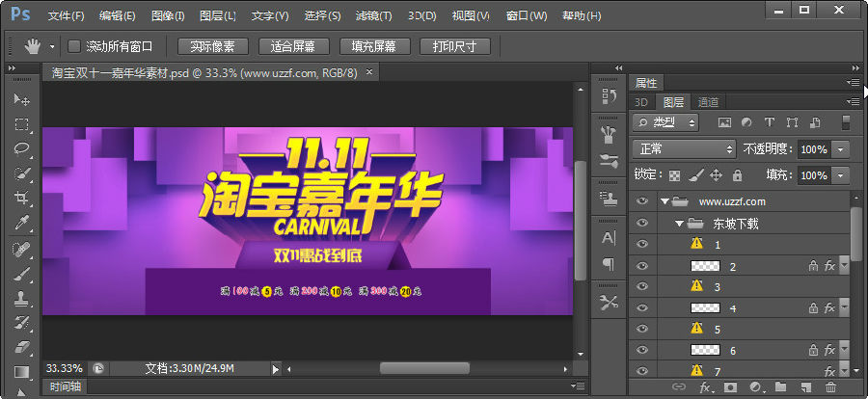Open the 文件(F) menu
868x399 pixels.
pos(66,16)
